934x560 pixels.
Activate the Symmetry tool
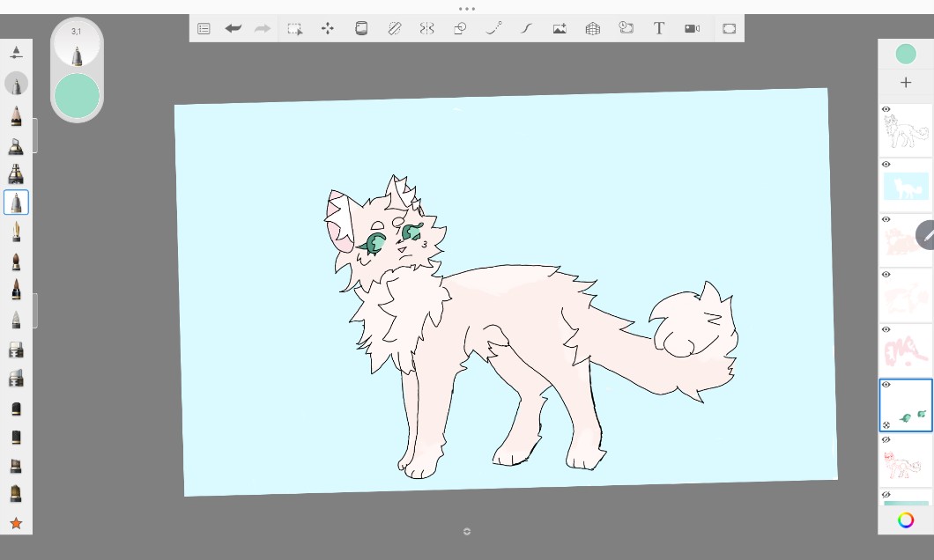point(426,28)
